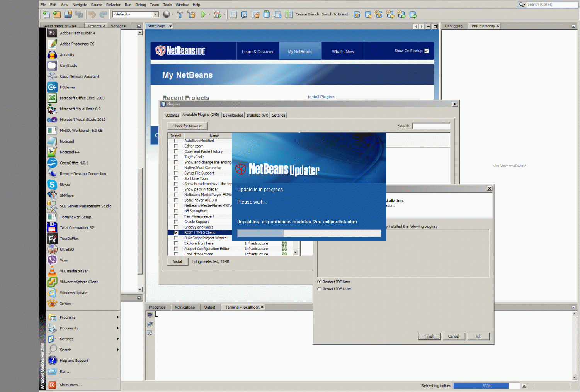Select the Fair Minesweeper! plugin row
The image size is (580, 392).
(199, 216)
